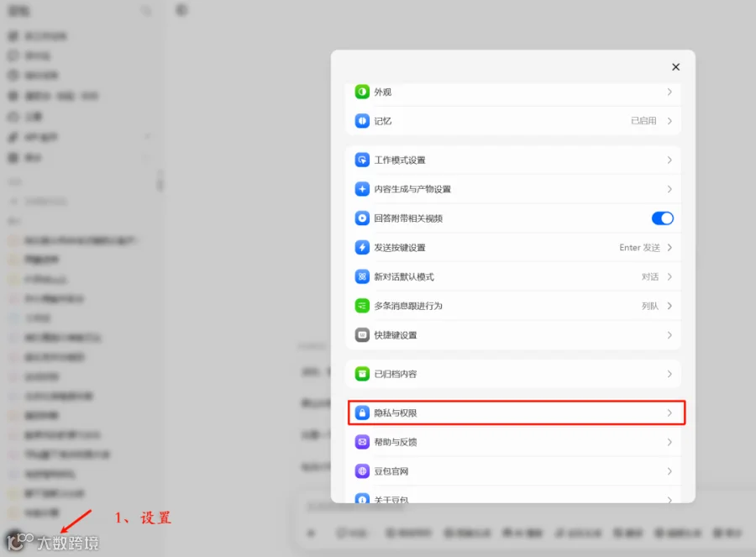Click the lightning icon for 发送按键设置
This screenshot has height=557, width=756.
362,247
